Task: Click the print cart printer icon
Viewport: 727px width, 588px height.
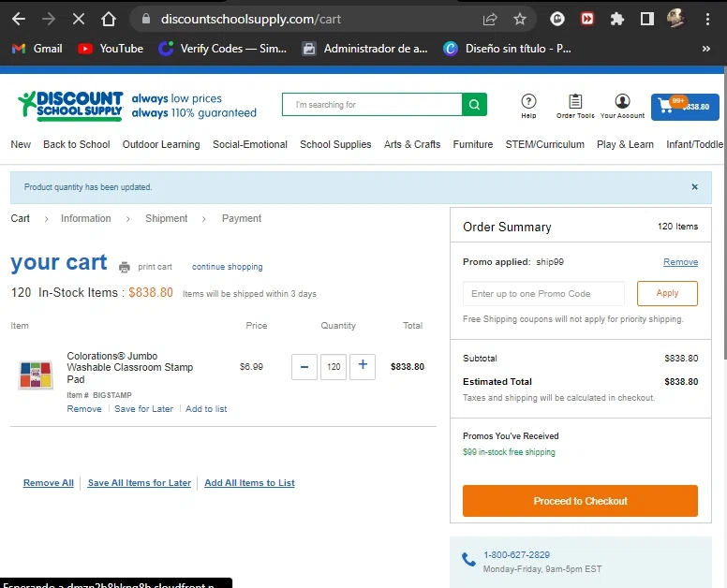Action: click(125, 267)
